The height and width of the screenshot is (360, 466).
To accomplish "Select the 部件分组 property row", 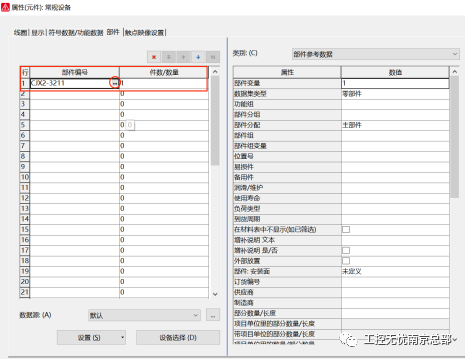I will point(341,115).
